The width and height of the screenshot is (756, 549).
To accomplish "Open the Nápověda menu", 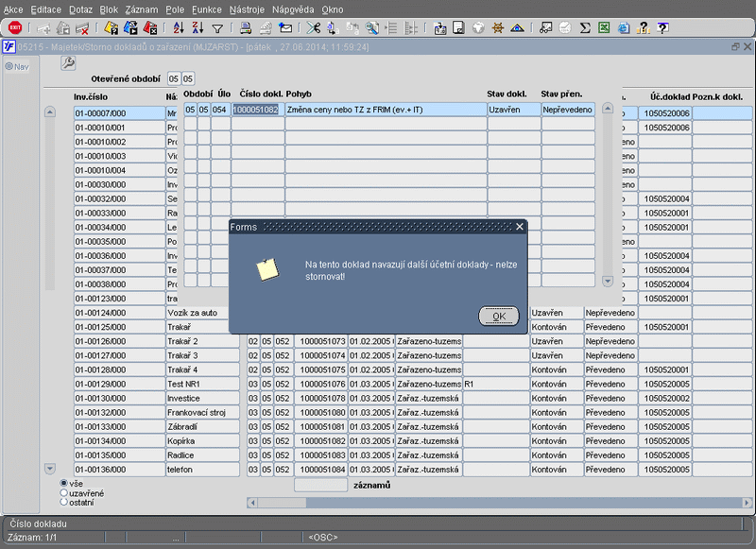I will click(x=293, y=9).
